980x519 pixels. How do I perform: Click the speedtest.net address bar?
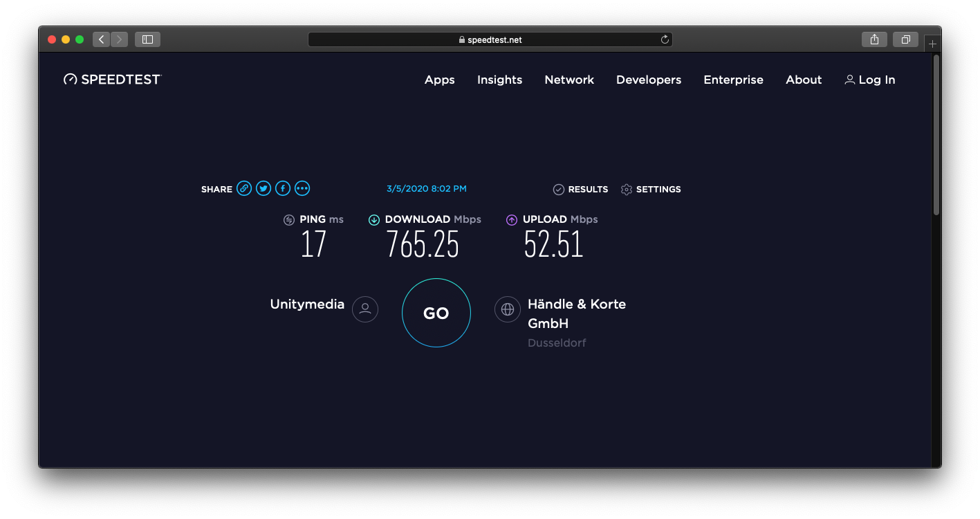click(490, 39)
